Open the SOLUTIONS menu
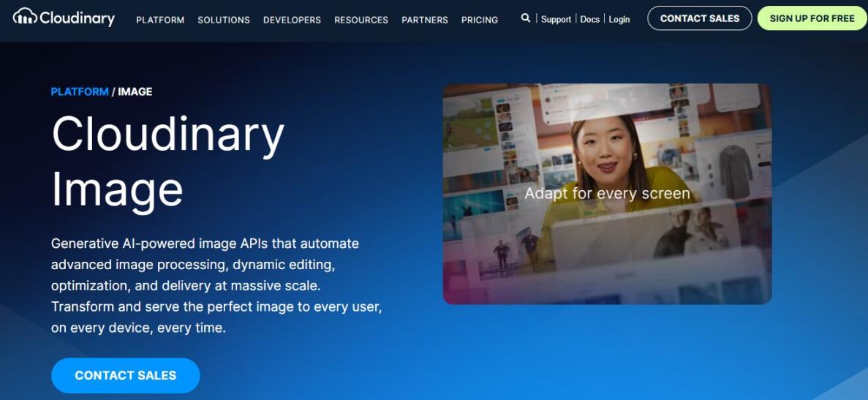The height and width of the screenshot is (400, 868). pyautogui.click(x=224, y=19)
